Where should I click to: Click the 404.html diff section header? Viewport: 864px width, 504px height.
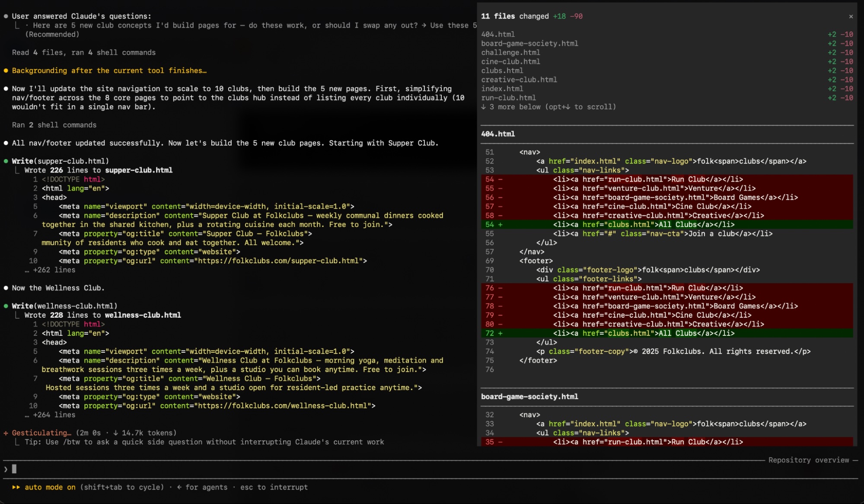click(498, 134)
